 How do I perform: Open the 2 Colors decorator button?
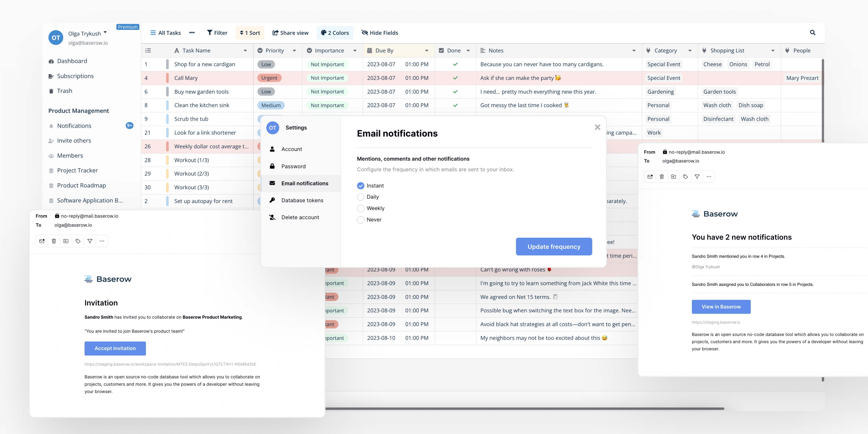(x=335, y=33)
